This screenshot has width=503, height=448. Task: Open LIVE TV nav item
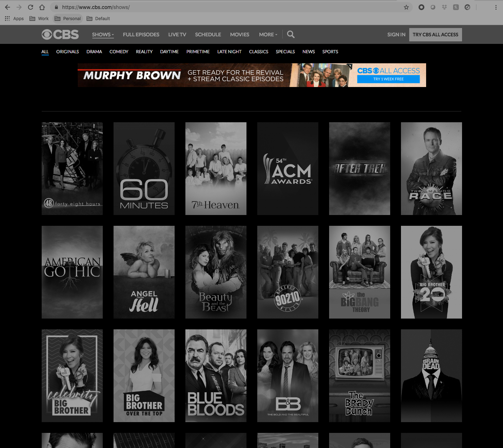click(x=177, y=35)
